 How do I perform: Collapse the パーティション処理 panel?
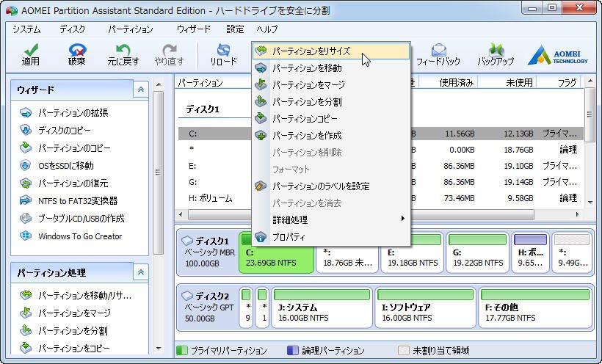[x=140, y=272]
